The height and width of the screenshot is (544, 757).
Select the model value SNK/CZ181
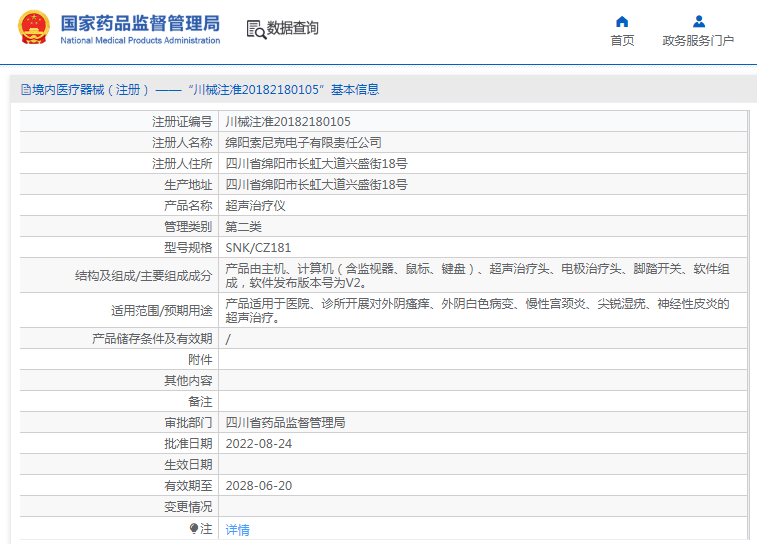(258, 247)
